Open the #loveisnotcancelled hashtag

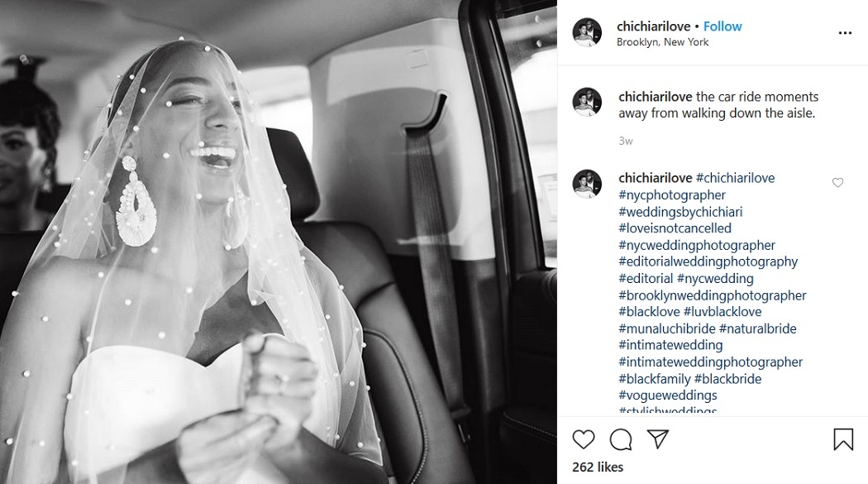(675, 228)
